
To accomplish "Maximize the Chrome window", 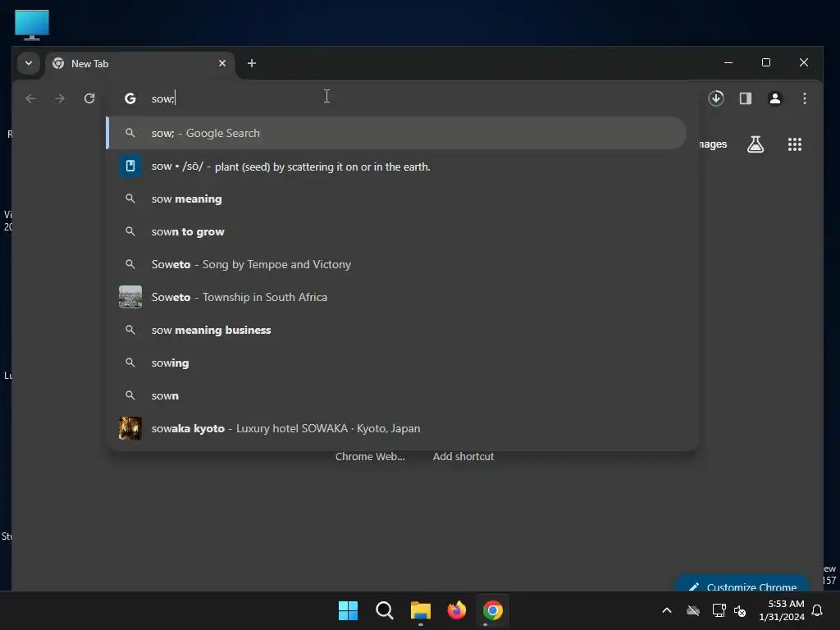I will [x=766, y=62].
